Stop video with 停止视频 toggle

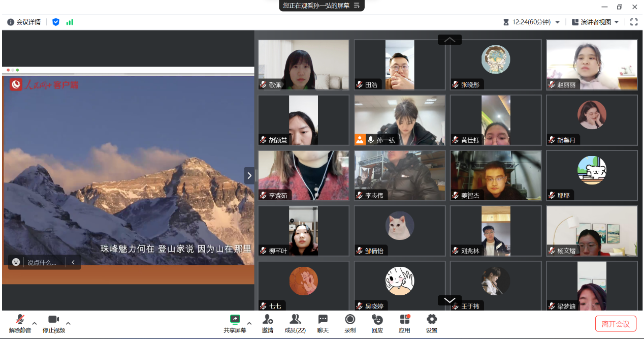(53, 320)
